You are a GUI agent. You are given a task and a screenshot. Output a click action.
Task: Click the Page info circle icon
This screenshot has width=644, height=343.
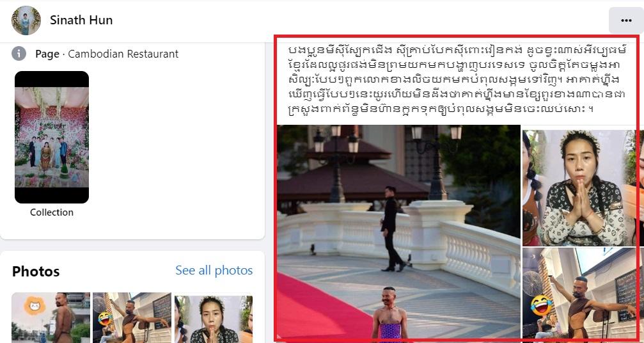(19, 53)
